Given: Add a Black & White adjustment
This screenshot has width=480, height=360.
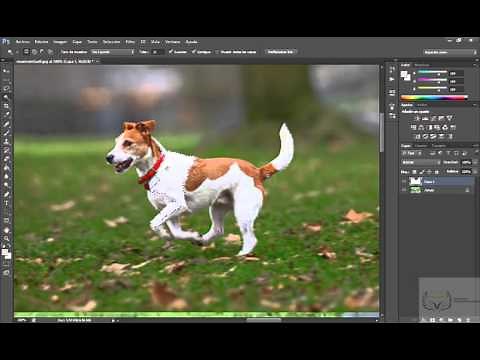Looking at the screenshot, I should point(429,127).
